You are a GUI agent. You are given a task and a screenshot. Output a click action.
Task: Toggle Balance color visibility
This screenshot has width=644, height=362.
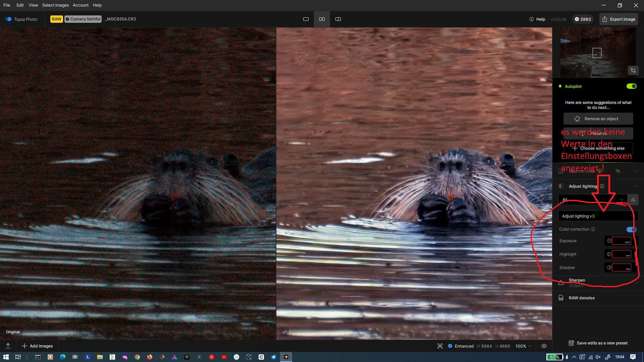tap(618, 171)
